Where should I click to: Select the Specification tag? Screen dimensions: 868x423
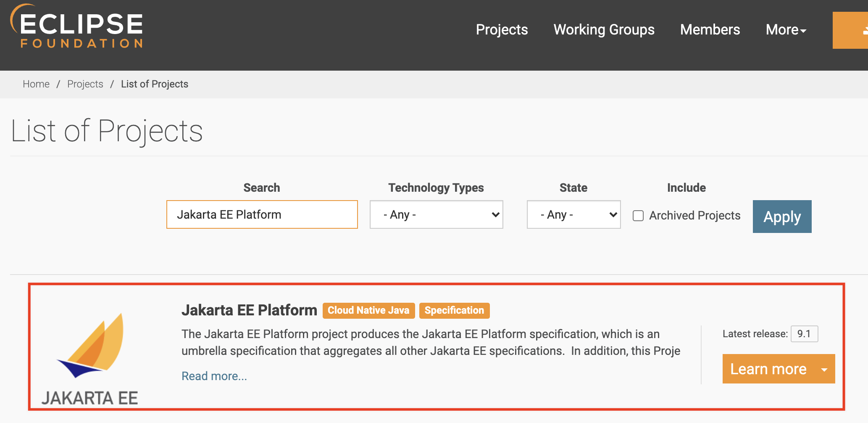coord(454,310)
